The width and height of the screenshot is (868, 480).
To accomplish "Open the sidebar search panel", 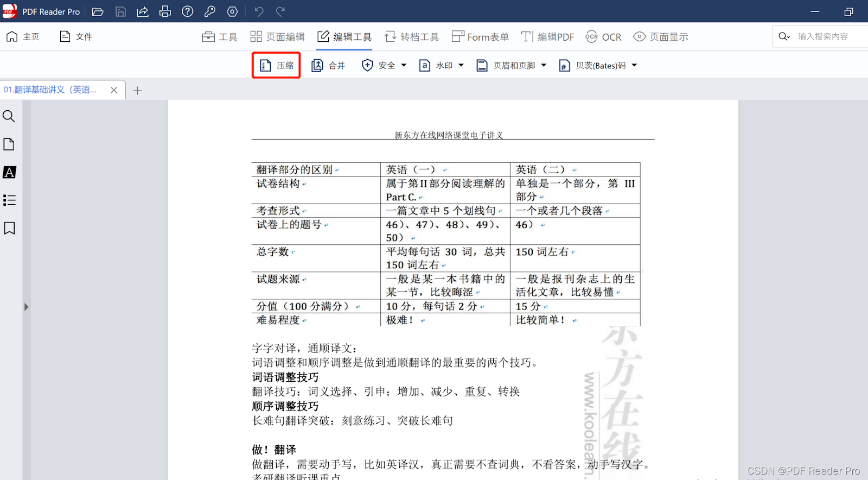I will 9,116.
